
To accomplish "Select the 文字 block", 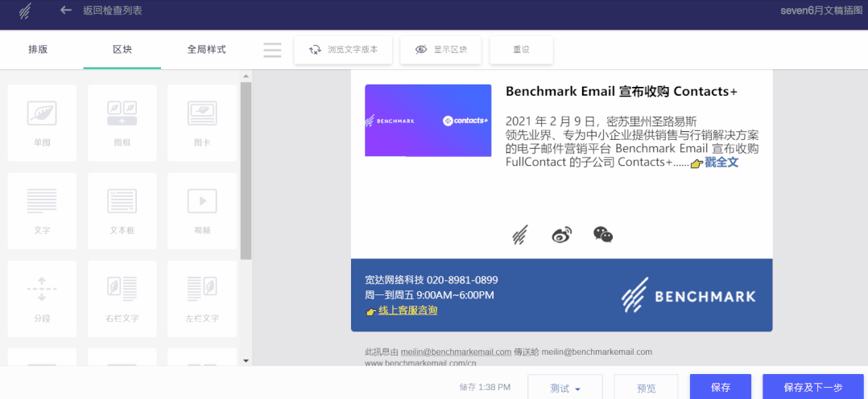I will pyautogui.click(x=42, y=211).
